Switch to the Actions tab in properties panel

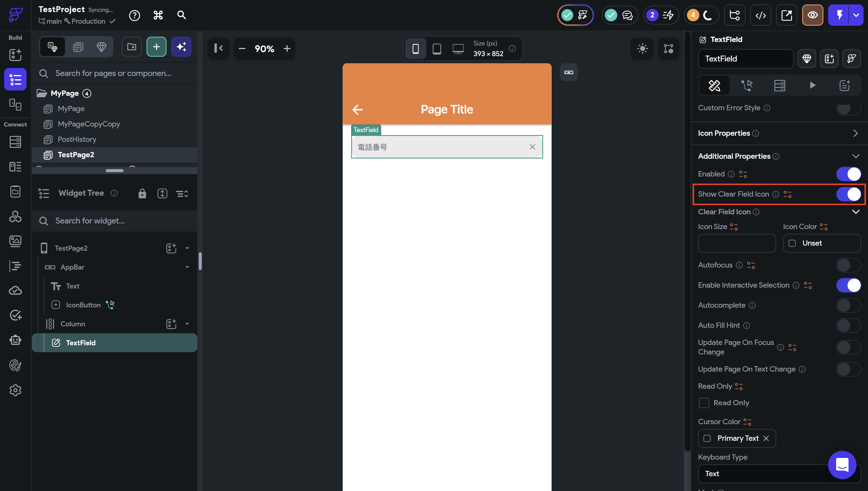(747, 85)
